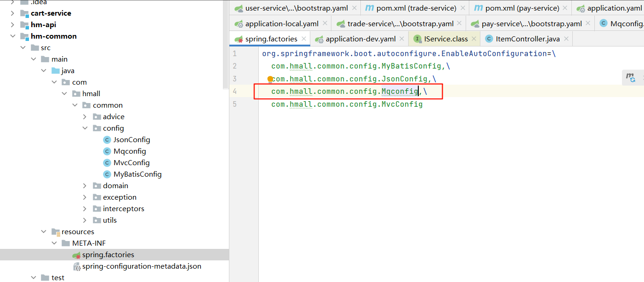This screenshot has width=644, height=282.
Task: Click the java source folder icon
Action: pyautogui.click(x=56, y=71)
